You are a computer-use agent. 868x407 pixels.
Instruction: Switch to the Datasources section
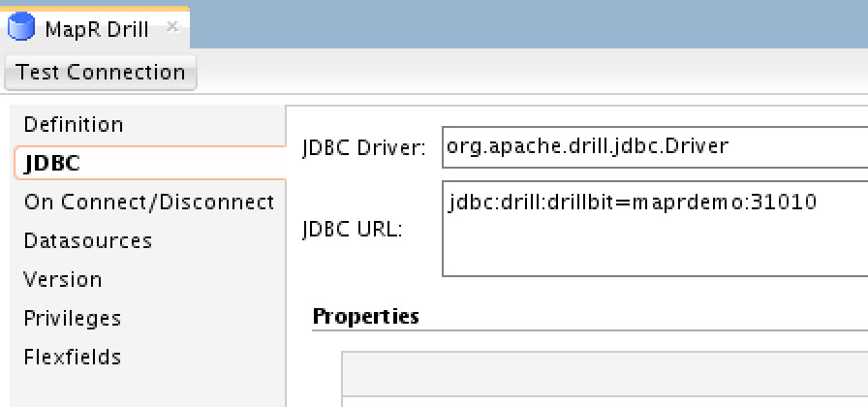coord(88,241)
